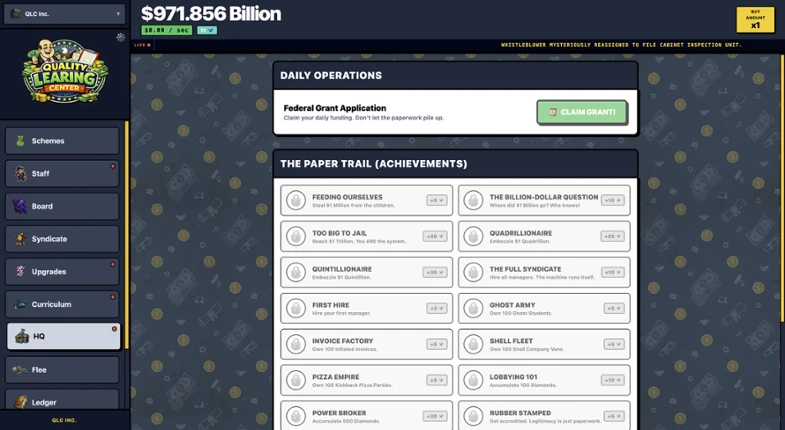Click the Syndicate sidebar icon

(21, 239)
